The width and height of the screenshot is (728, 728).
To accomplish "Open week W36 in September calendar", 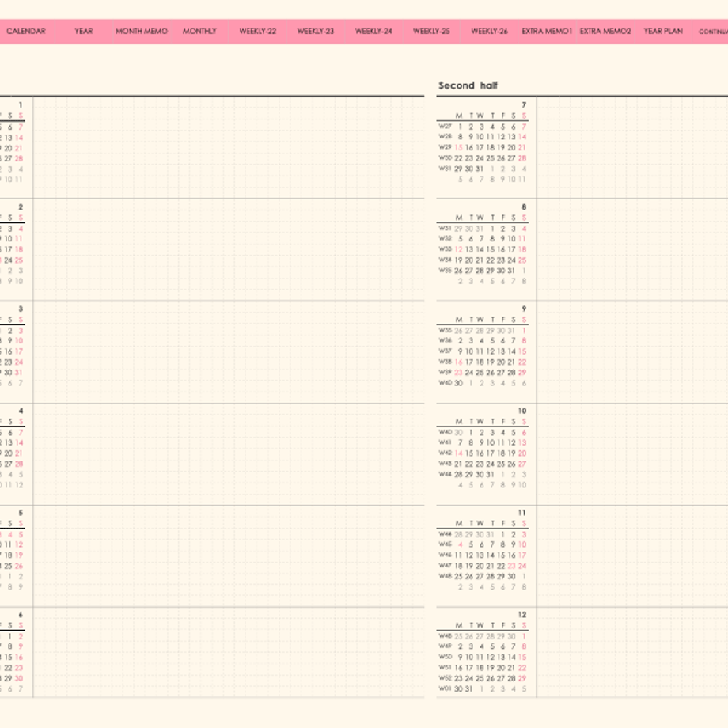I will pos(445,340).
